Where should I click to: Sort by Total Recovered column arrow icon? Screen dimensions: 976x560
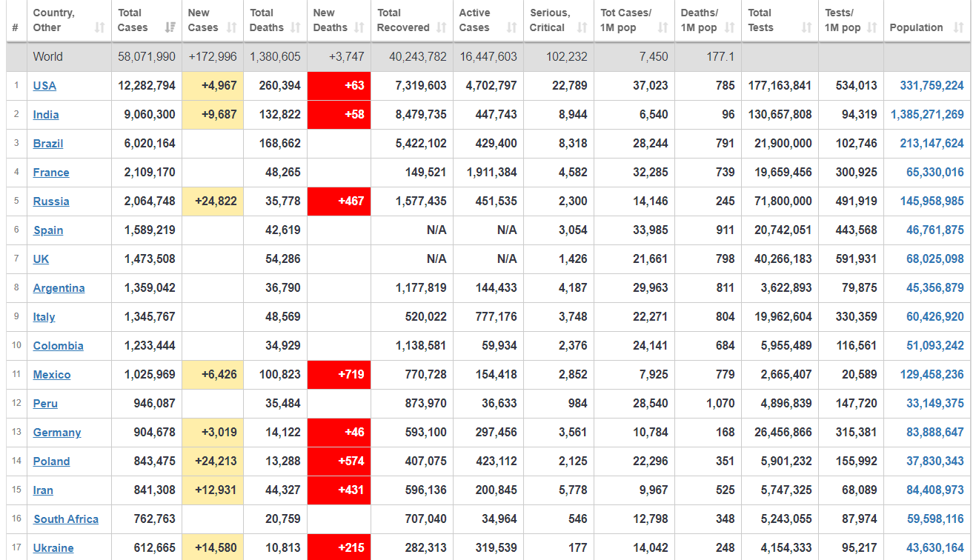[x=441, y=27]
